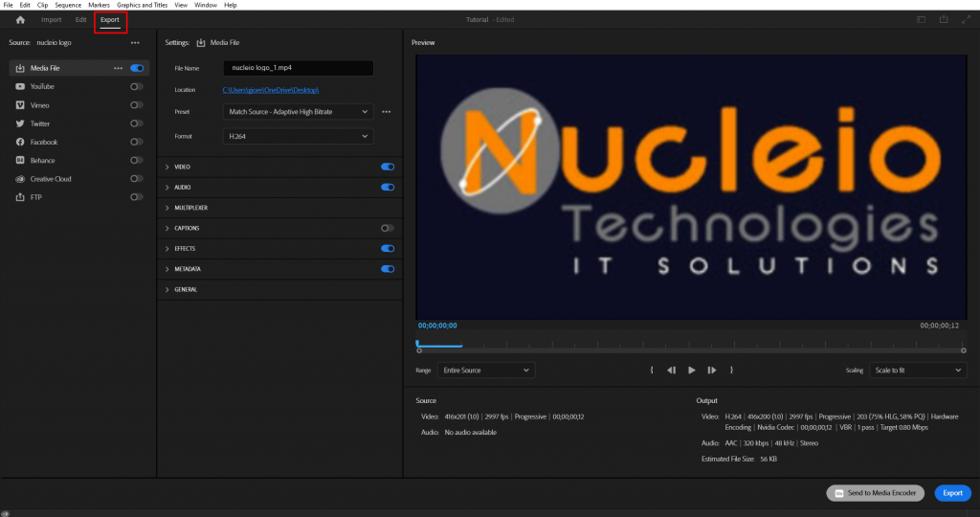980x517 pixels.
Task: Go to the Home screen icon
Action: point(20,20)
